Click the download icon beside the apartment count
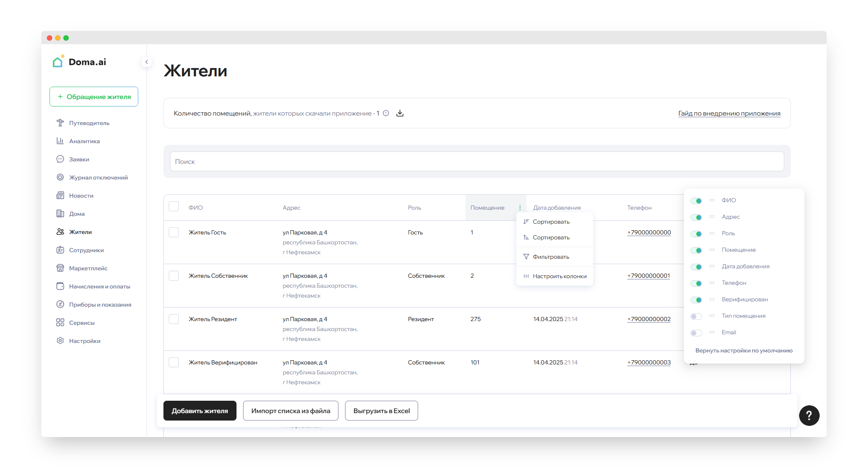The width and height of the screenshot is (868, 468). click(x=400, y=113)
